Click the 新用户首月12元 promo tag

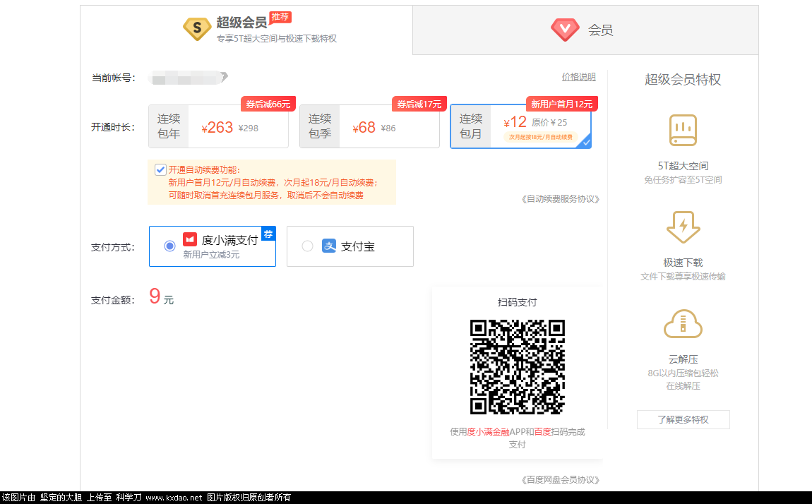point(562,104)
